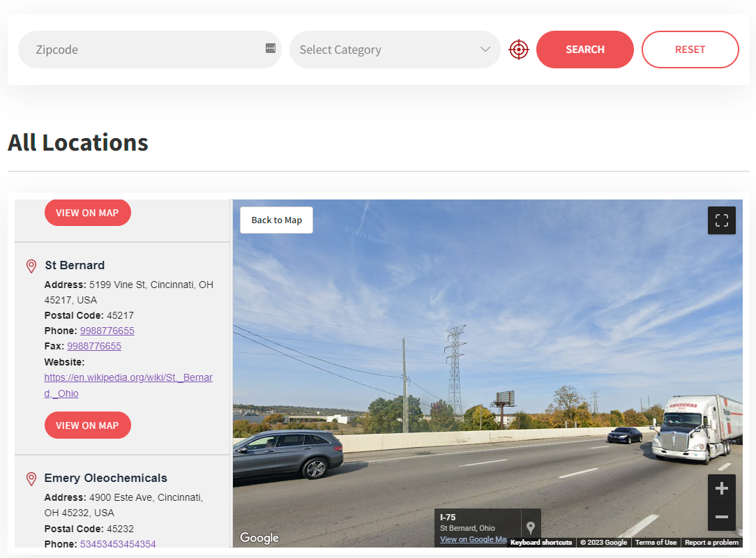Screen dimensions: 756x558
Task: Open the St Bernard Wikipedia website link
Action: (x=128, y=385)
